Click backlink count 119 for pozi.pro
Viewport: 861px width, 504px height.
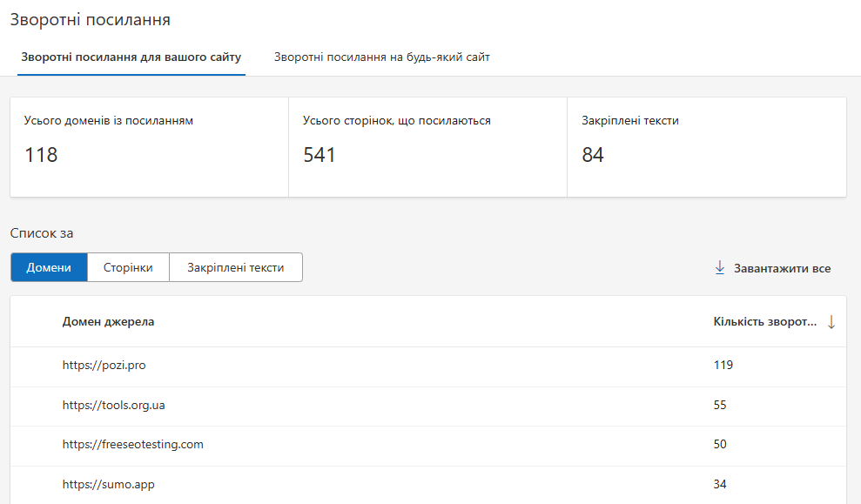click(723, 366)
